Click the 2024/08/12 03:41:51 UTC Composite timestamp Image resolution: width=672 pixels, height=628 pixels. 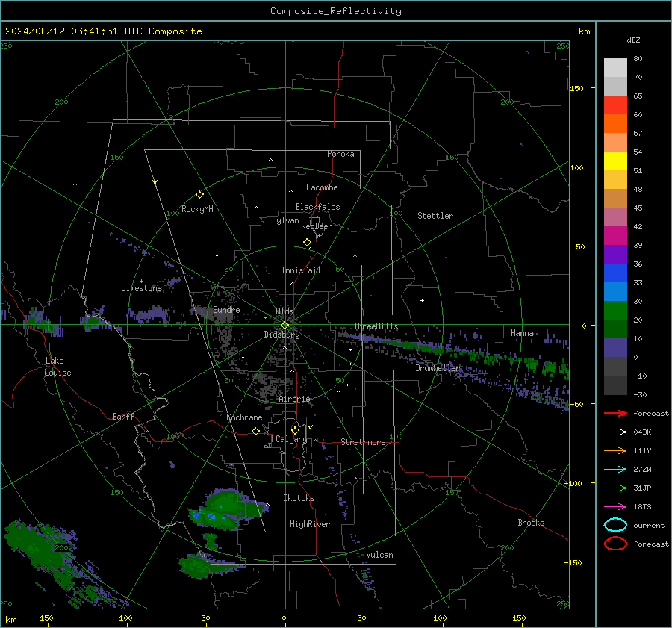(x=103, y=31)
